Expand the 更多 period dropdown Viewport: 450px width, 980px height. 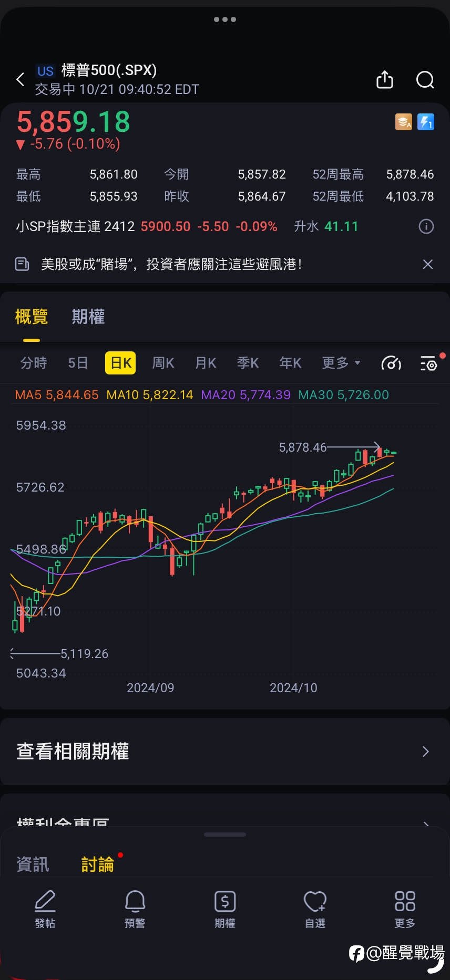[341, 363]
